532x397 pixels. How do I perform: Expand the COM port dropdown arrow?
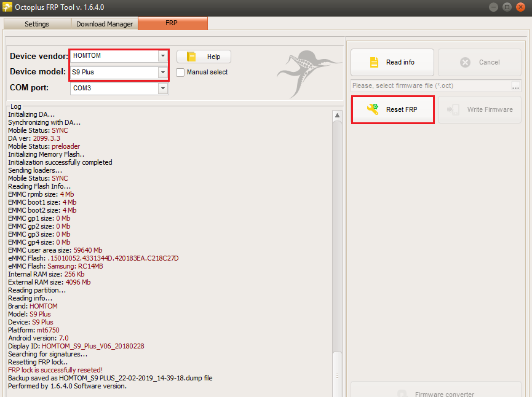point(163,88)
